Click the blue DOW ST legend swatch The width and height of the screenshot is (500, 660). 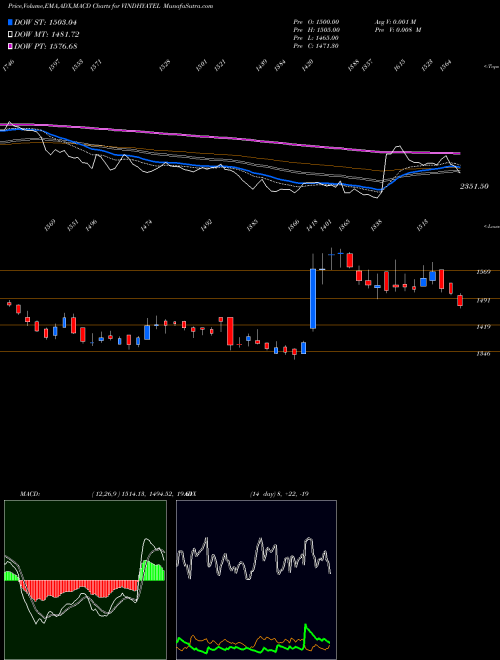[10, 22]
